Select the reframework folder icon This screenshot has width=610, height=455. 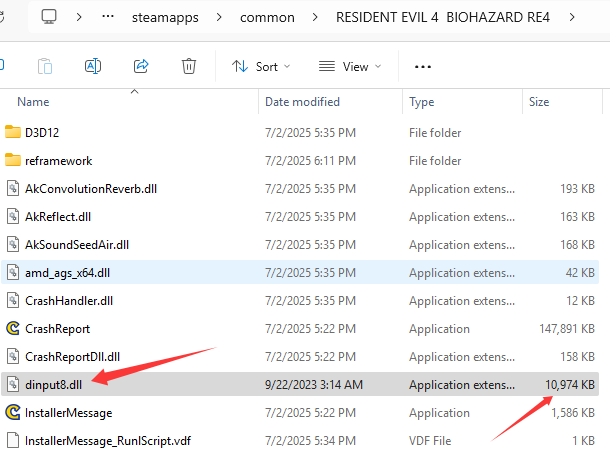tap(13, 160)
